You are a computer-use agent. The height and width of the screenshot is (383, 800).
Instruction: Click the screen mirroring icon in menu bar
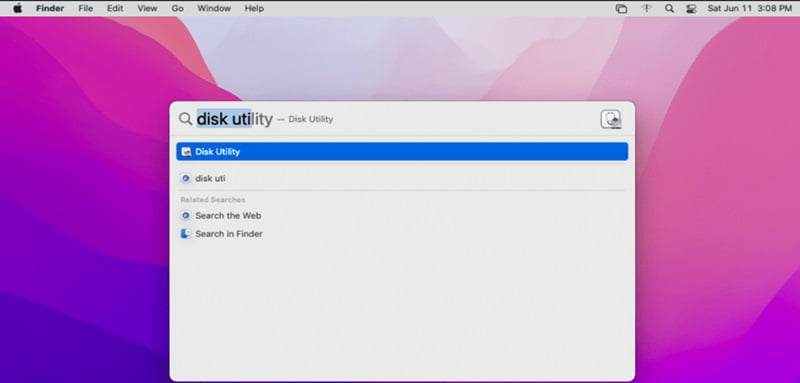pyautogui.click(x=621, y=8)
